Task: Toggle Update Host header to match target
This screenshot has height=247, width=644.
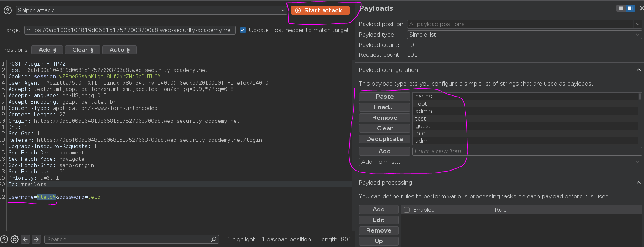Action: point(243,30)
